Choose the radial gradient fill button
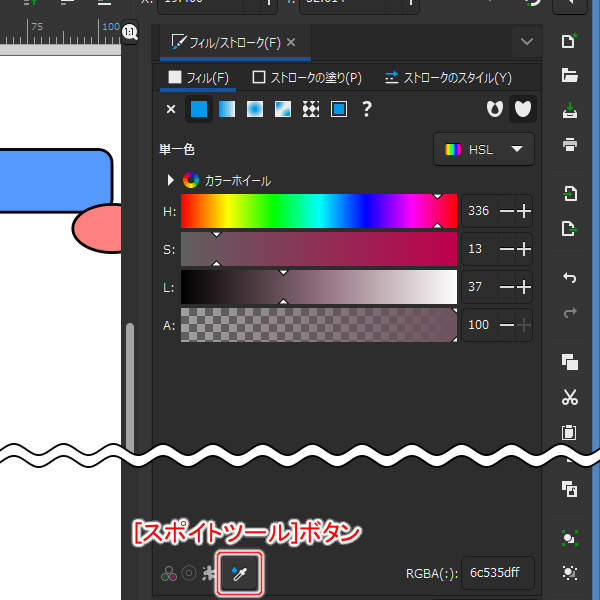 [x=255, y=109]
